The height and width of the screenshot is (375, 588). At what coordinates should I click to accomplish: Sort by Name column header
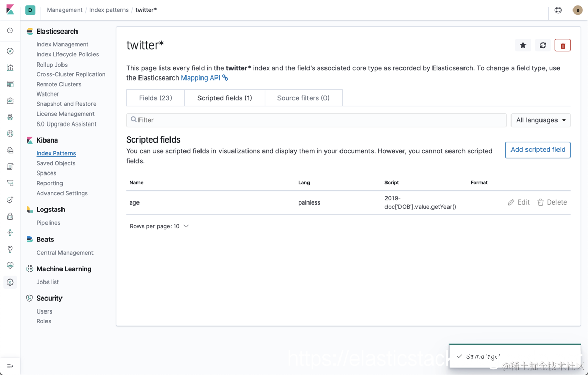coord(136,183)
